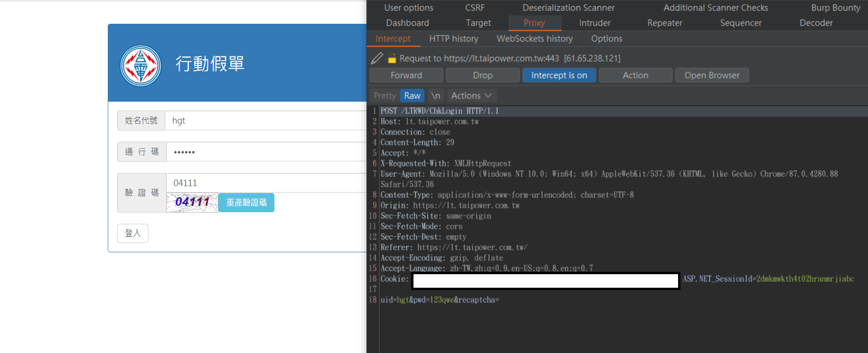
Task: Click the Drop button
Action: point(483,75)
